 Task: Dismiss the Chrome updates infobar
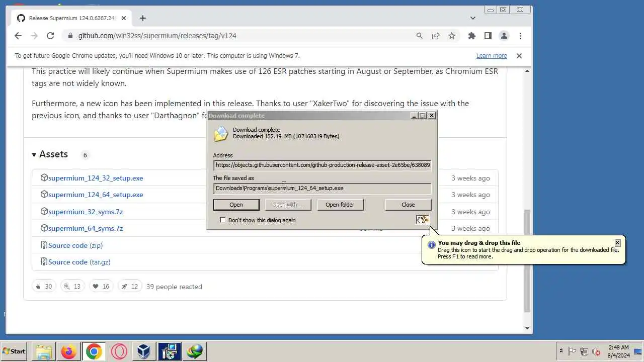point(519,56)
